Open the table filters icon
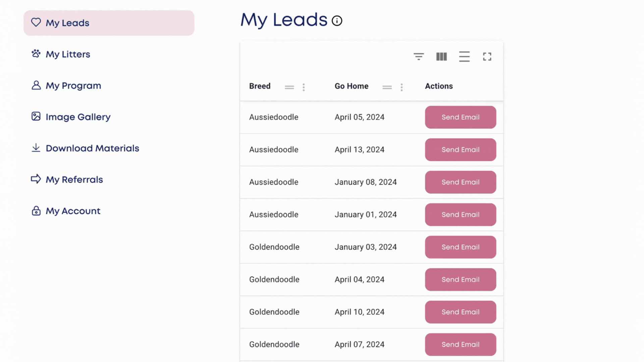 [x=419, y=57]
